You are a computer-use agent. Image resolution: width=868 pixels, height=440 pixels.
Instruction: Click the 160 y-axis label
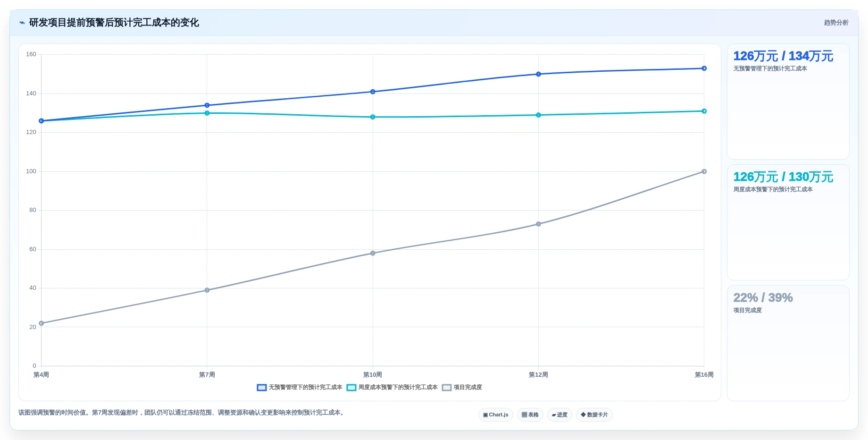(x=31, y=54)
